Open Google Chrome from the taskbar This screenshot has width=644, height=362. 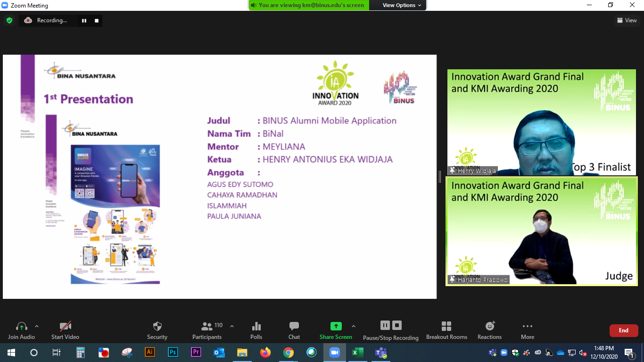(289, 353)
